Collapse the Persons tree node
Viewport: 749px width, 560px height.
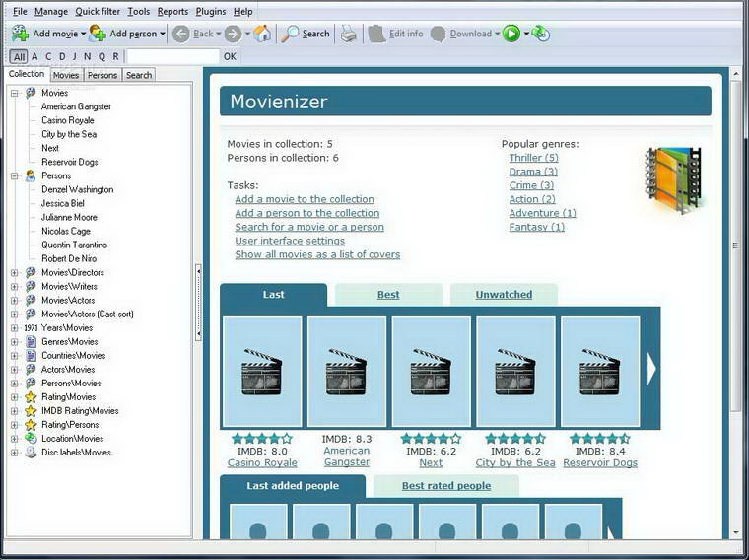[x=15, y=176]
